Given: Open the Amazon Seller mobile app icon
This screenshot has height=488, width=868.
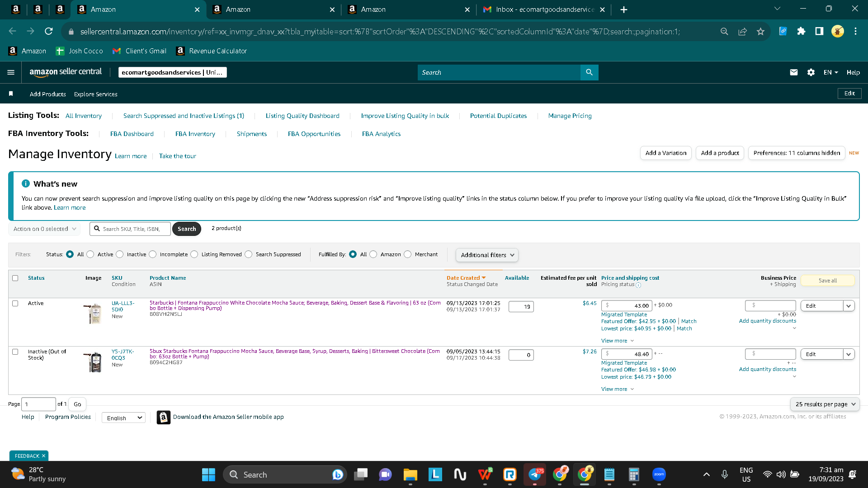Looking at the screenshot, I should pos(164,417).
